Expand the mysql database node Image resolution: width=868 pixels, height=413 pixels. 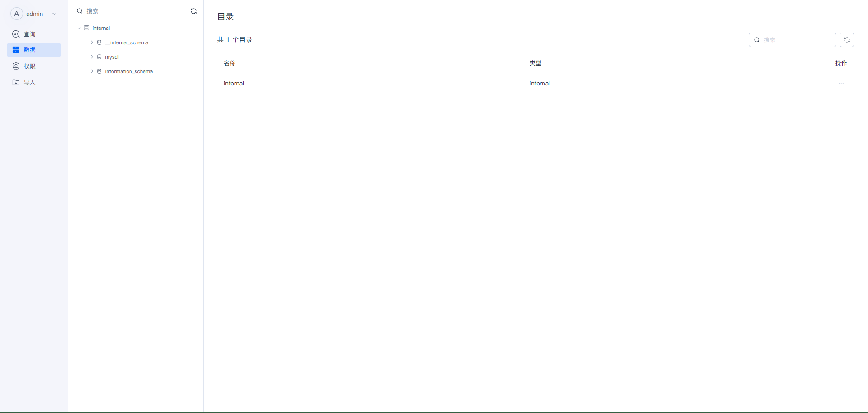point(92,57)
